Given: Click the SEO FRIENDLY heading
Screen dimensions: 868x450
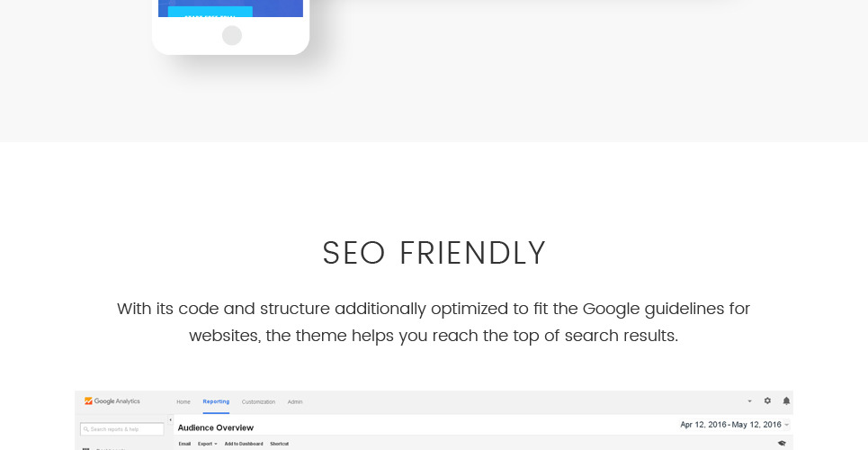Looking at the screenshot, I should point(434,254).
